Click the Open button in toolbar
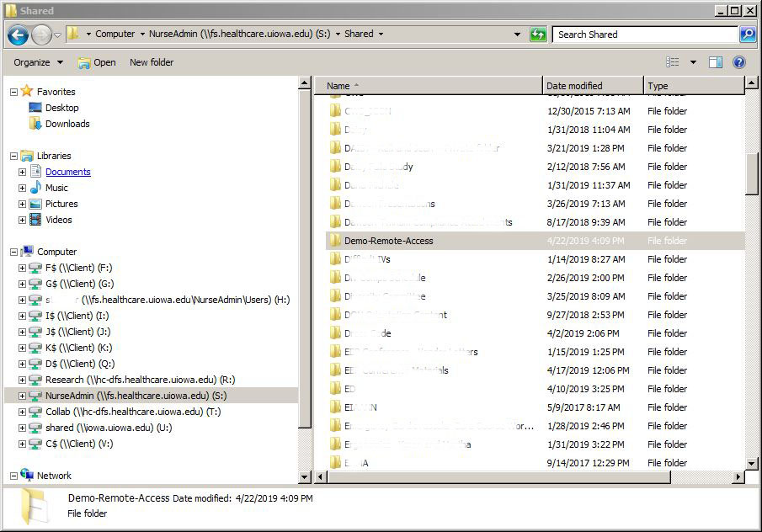The width and height of the screenshot is (762, 532). click(97, 62)
